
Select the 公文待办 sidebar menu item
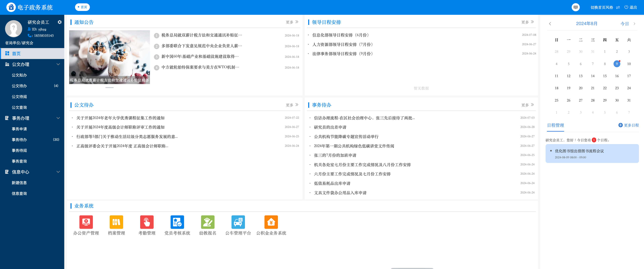click(x=19, y=86)
